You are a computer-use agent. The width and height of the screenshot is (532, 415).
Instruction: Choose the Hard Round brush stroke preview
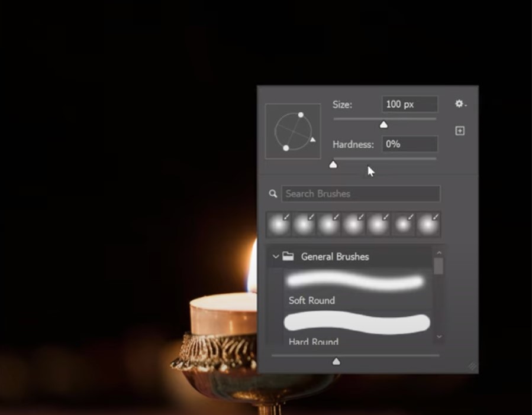357,323
